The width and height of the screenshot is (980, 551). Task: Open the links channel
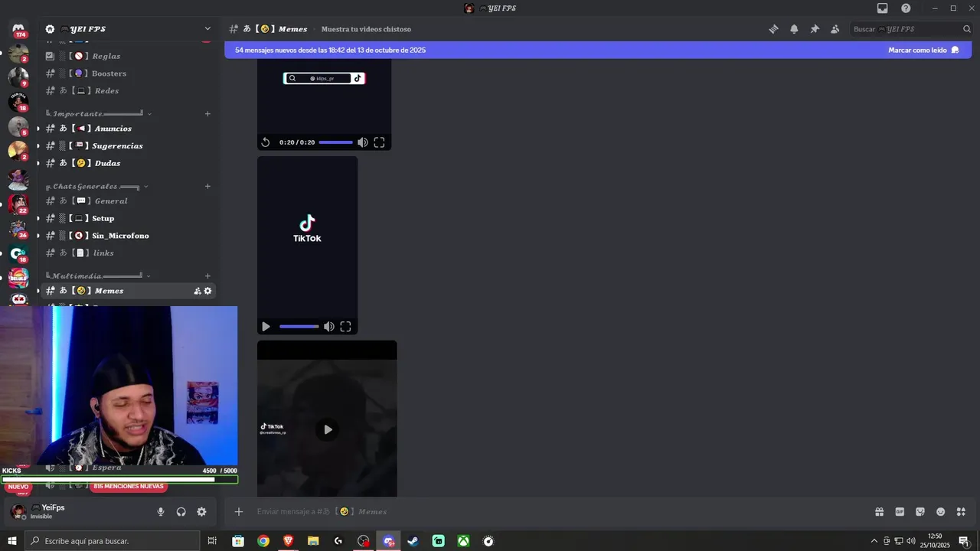pos(129,253)
